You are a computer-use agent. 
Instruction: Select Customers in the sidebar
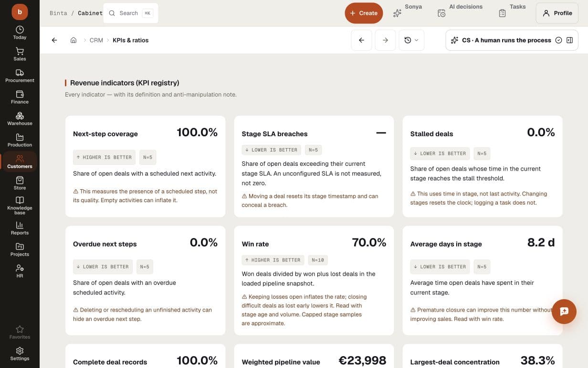[20, 162]
